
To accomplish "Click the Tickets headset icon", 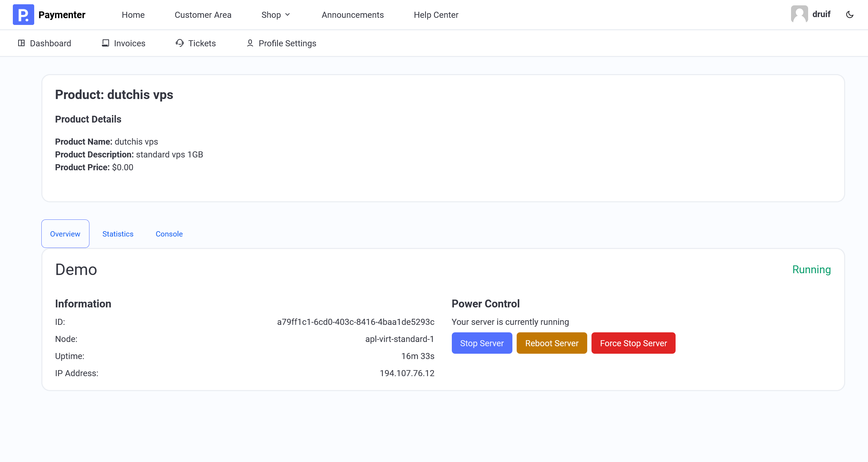I will [180, 43].
